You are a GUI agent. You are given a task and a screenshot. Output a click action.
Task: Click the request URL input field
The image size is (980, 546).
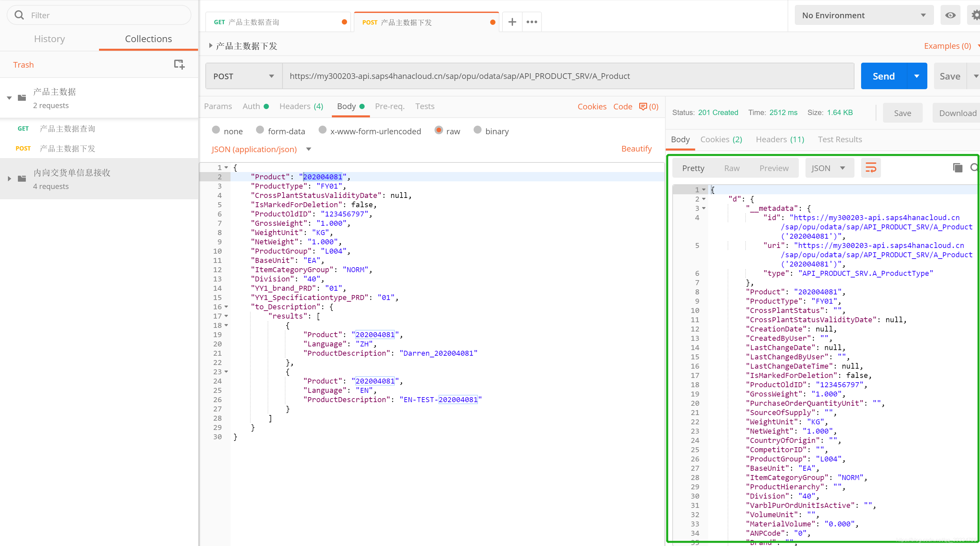(567, 75)
